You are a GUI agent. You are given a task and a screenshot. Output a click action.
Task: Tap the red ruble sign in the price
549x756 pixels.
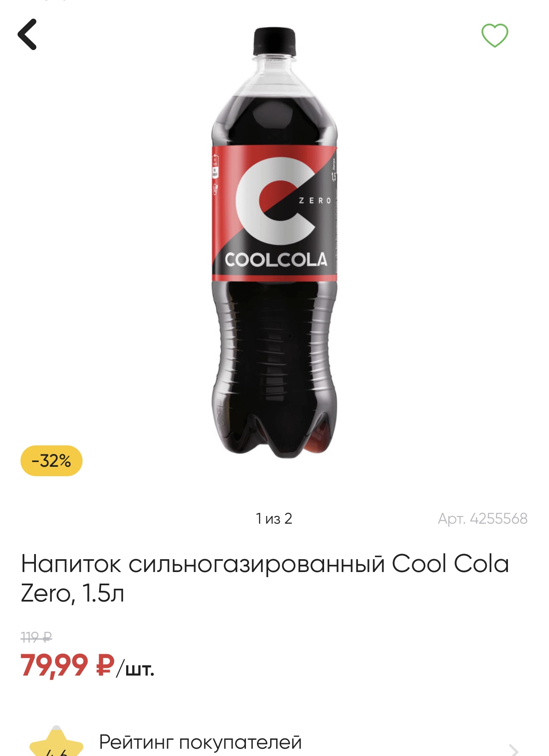coord(106,665)
